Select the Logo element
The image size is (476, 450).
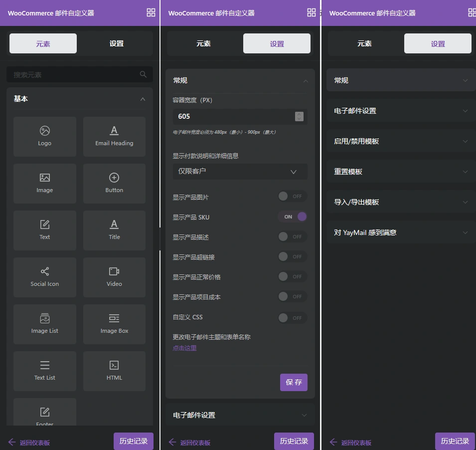[45, 136]
